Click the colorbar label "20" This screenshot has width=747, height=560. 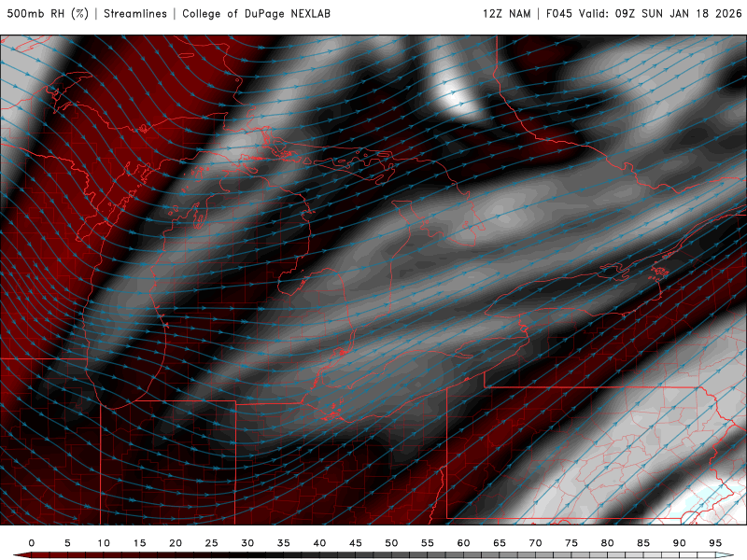coord(176,543)
